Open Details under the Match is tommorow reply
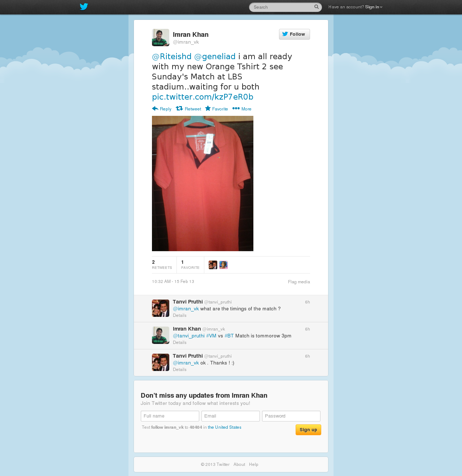The width and height of the screenshot is (462, 476). click(x=180, y=342)
